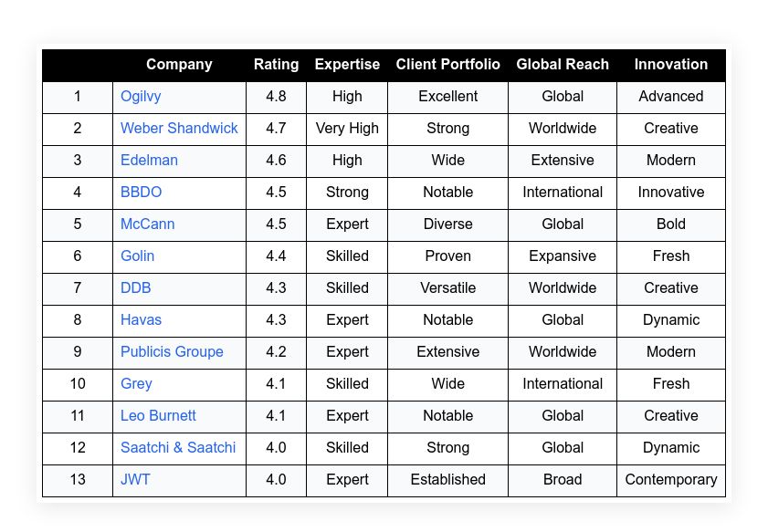This screenshot has width=768, height=532.
Task: Follow the BBDO company link
Action: tap(140, 193)
